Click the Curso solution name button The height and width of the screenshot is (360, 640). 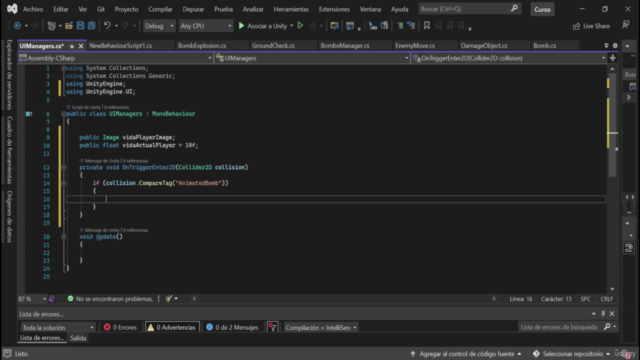[542, 9]
